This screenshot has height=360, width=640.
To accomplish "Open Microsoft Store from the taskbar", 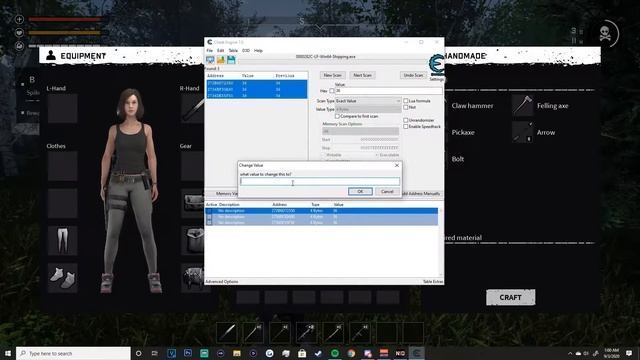I will click(x=302, y=353).
